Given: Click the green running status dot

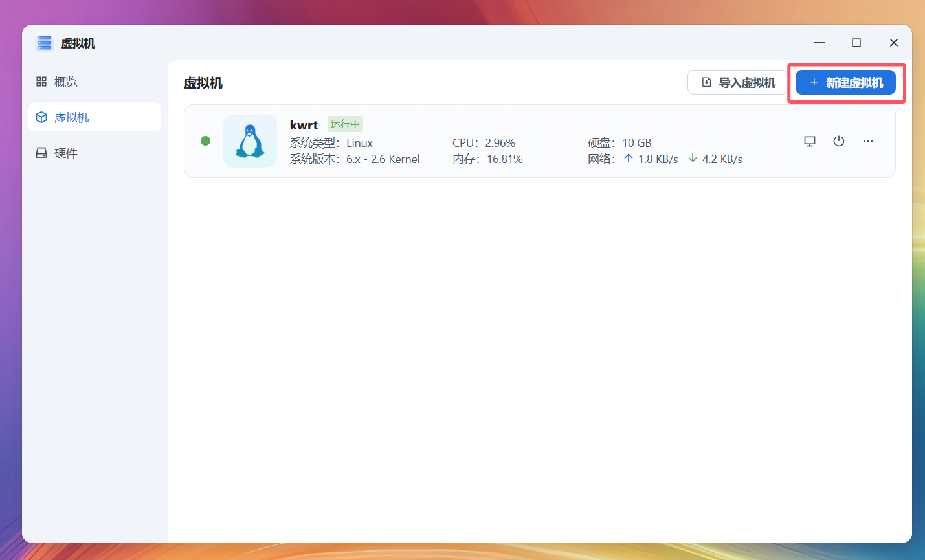Looking at the screenshot, I should tap(205, 140).
